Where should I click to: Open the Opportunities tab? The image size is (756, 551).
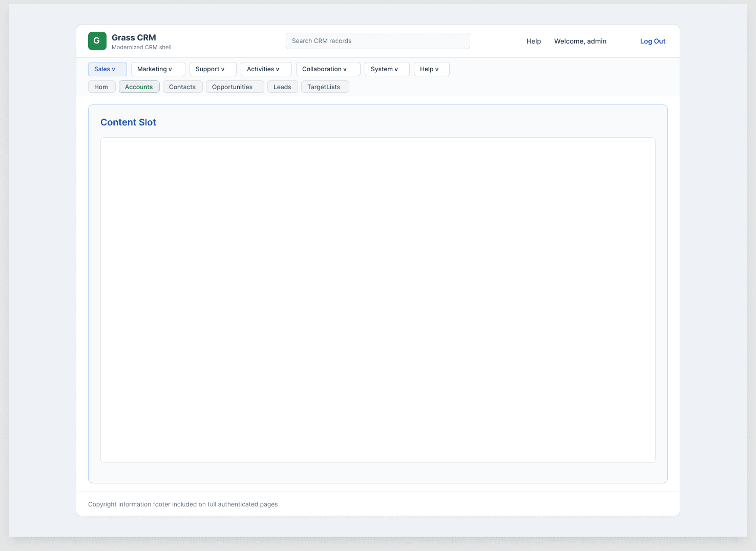(x=235, y=87)
